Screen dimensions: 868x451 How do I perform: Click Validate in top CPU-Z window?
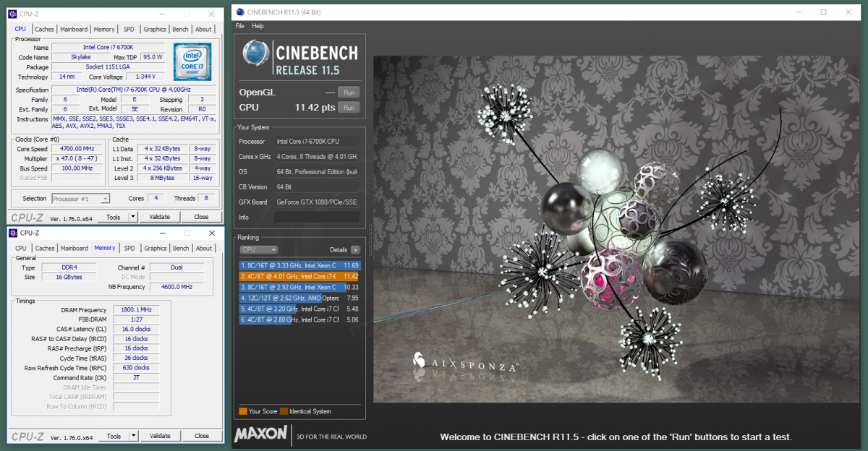[x=160, y=217]
